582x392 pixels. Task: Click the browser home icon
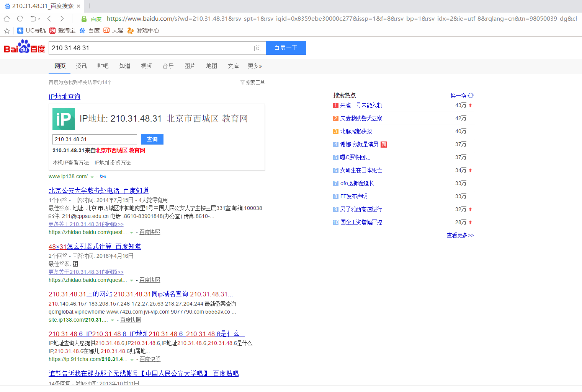click(x=7, y=18)
